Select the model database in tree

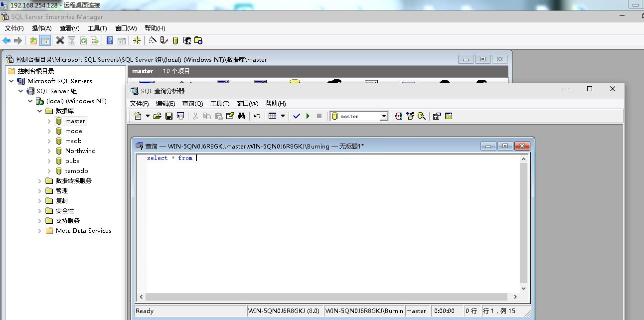coord(74,131)
